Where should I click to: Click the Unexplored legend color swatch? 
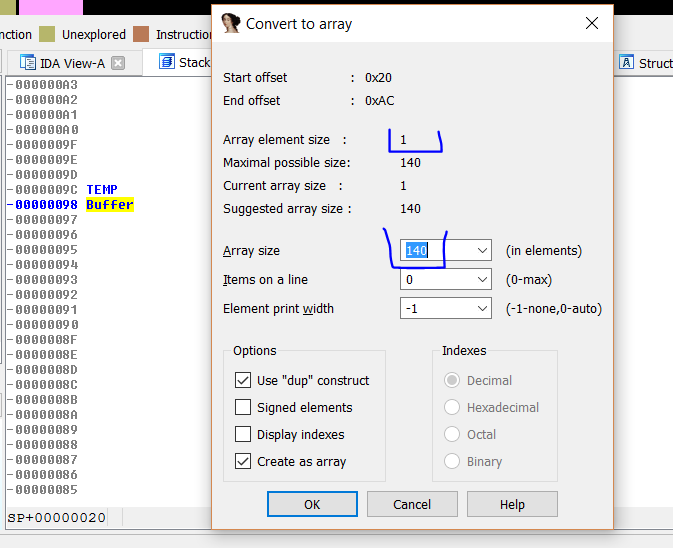click(x=47, y=34)
